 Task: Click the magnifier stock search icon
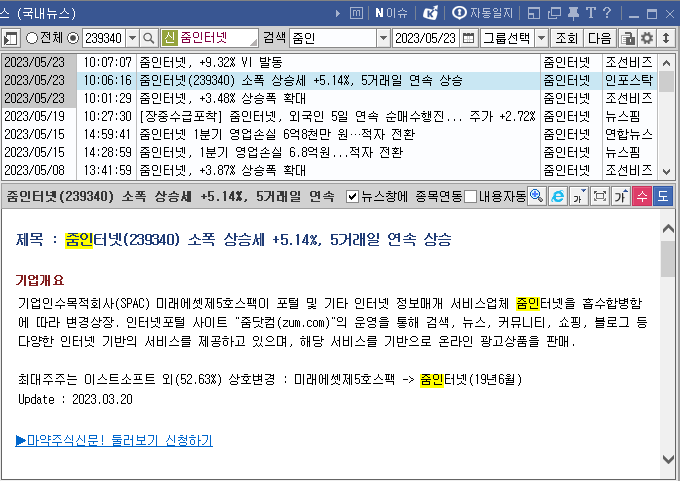coord(149,39)
